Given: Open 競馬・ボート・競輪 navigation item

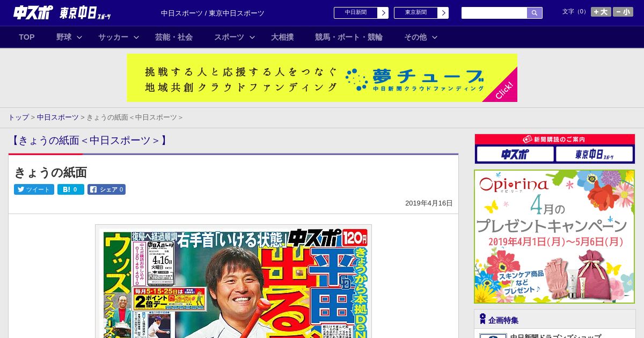Looking at the screenshot, I should coord(349,37).
